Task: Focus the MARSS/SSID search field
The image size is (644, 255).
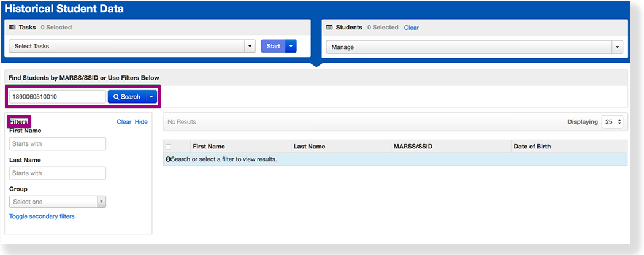Action: click(x=56, y=97)
